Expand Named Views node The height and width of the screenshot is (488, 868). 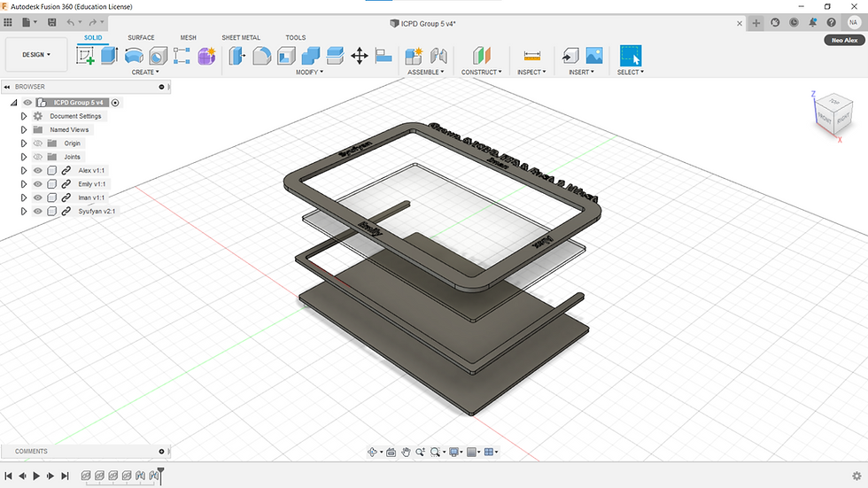tap(24, 129)
